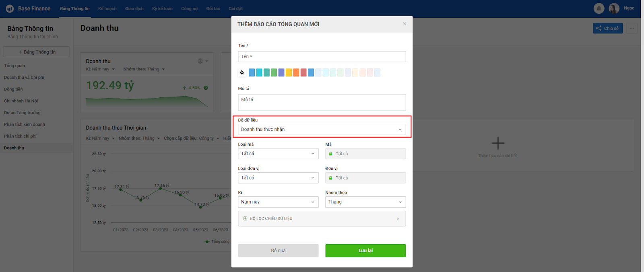
Task: Close the new overview report dialog
Action: pos(405,24)
